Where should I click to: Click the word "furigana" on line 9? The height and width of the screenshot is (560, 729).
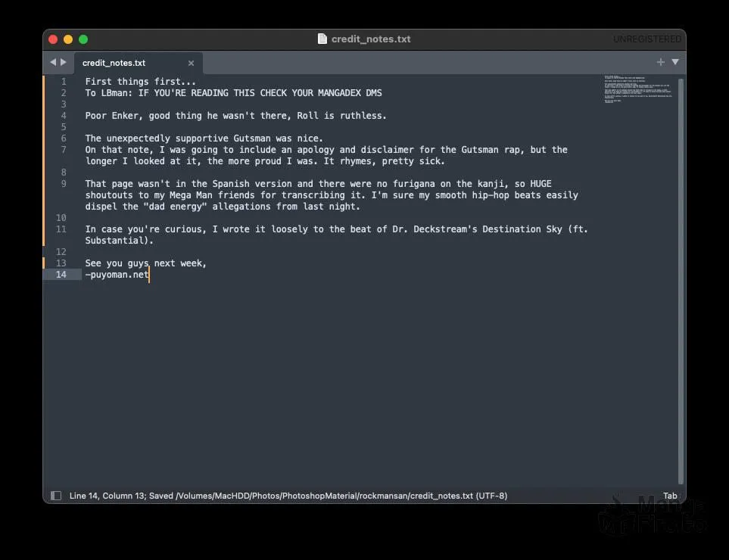(414, 184)
